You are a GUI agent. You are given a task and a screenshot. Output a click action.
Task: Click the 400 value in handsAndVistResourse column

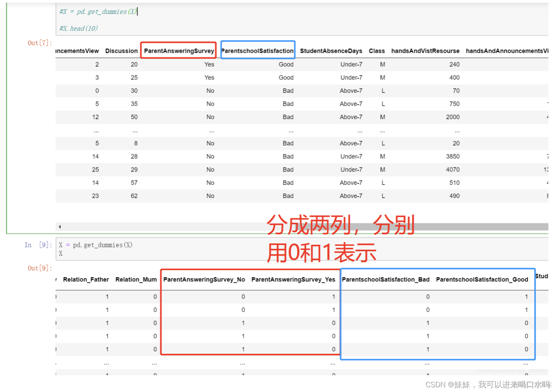pyautogui.click(x=454, y=78)
